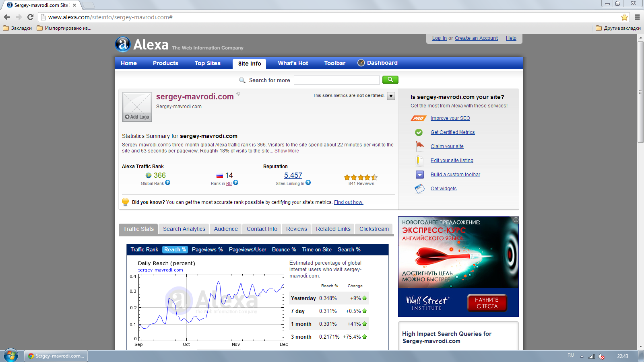Click the Find out how link
The image size is (644, 362).
[x=349, y=202]
